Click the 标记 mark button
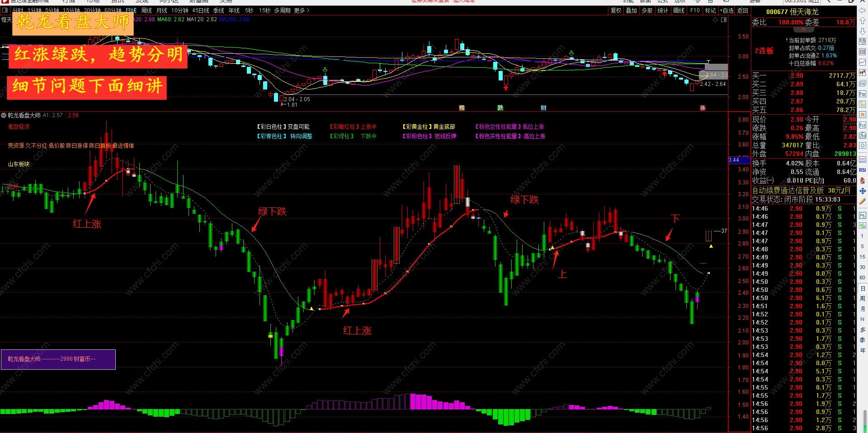 (711, 10)
